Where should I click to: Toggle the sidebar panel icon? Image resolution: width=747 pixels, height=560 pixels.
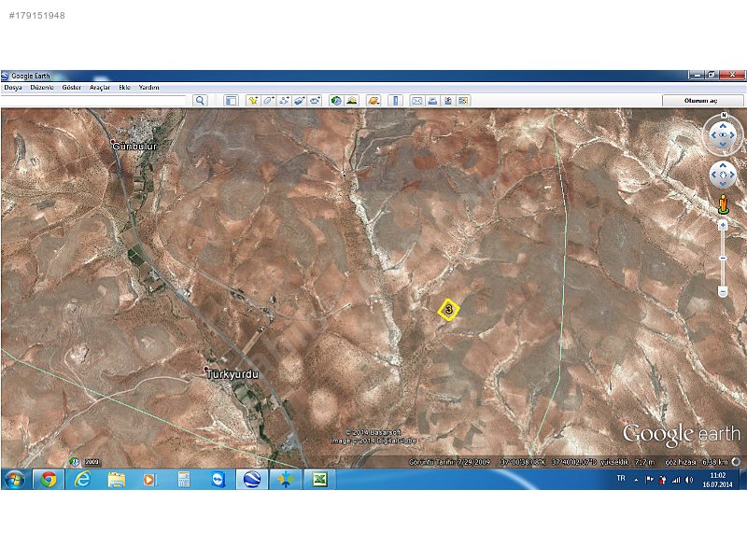[231, 101]
